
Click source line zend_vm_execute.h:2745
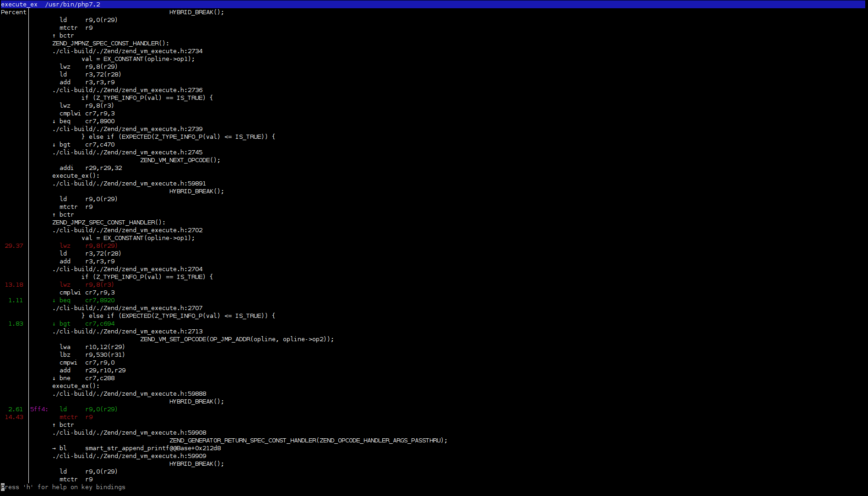(127, 152)
